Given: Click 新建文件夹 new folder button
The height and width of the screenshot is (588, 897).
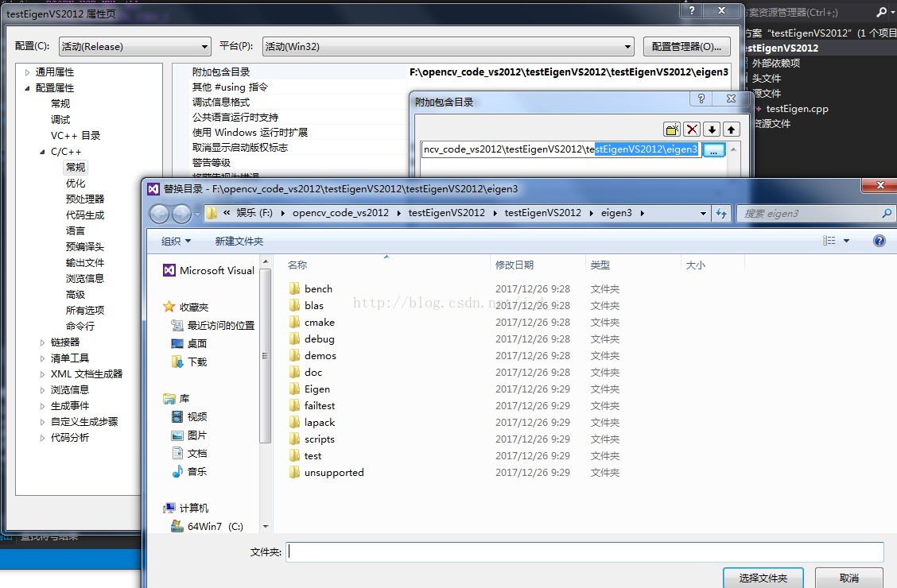Looking at the screenshot, I should coord(239,241).
